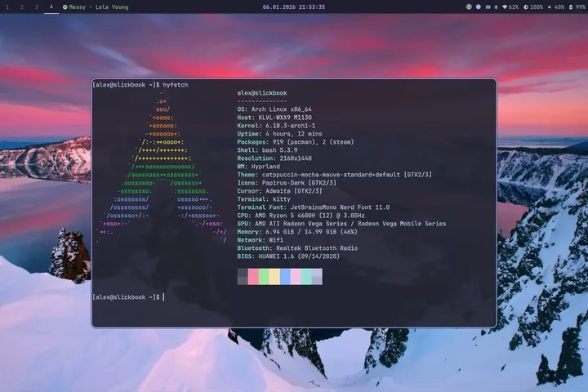Switch to workspace 3
The image size is (588, 392).
37,7
